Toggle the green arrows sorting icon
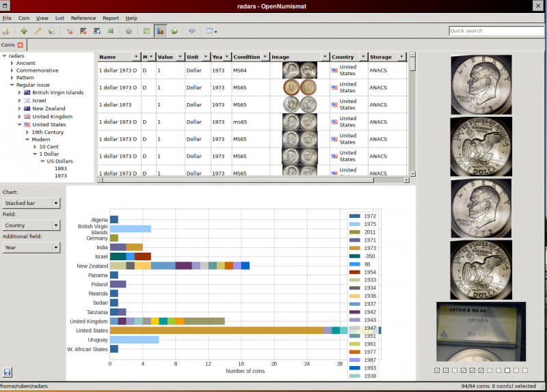Screen dimensions: 547x392 pos(111,31)
